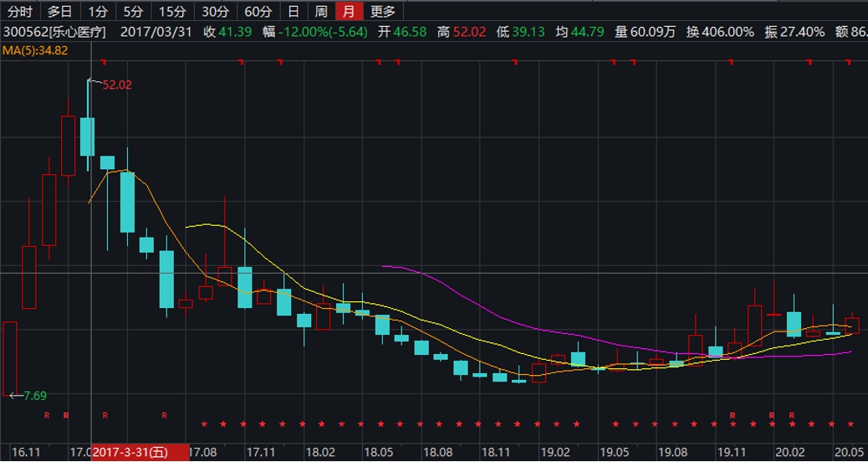Click the 52.02 highest price label
The width and height of the screenshot is (868, 462).
click(117, 85)
